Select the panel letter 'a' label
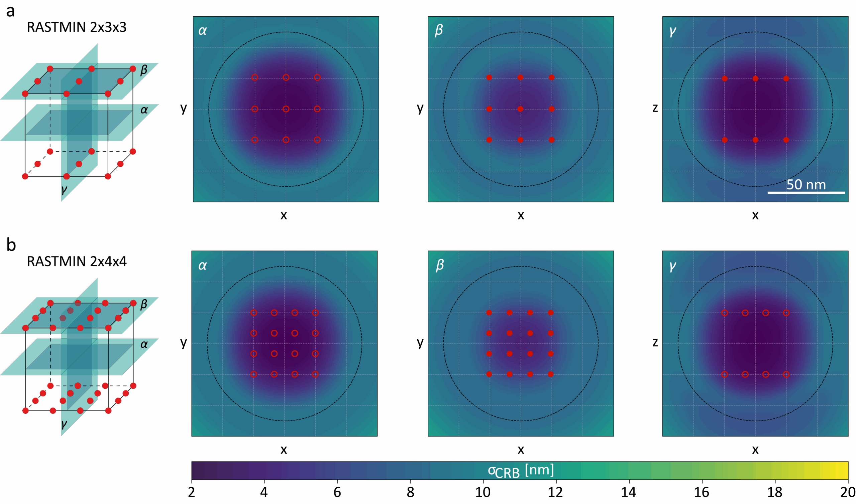 11,11
